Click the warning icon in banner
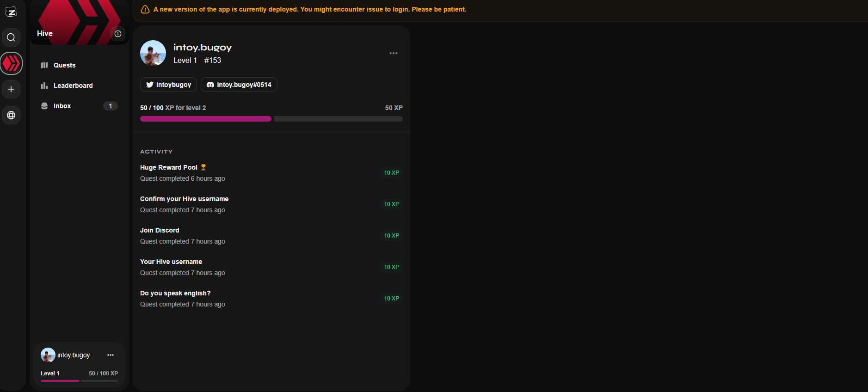868x392 pixels. tap(145, 10)
